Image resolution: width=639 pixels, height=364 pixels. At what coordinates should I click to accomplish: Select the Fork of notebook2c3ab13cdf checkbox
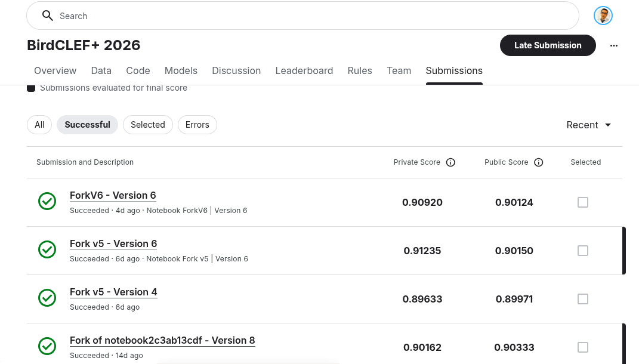tap(583, 347)
